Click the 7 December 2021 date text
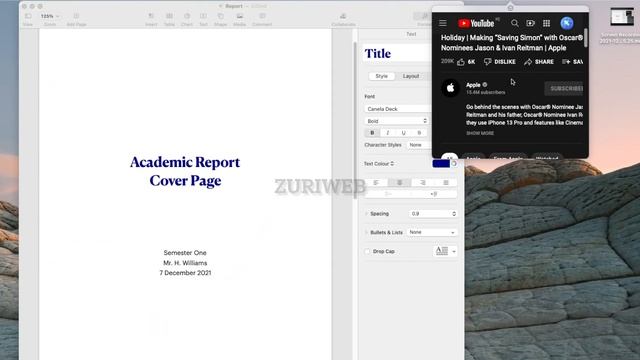 coord(185,273)
